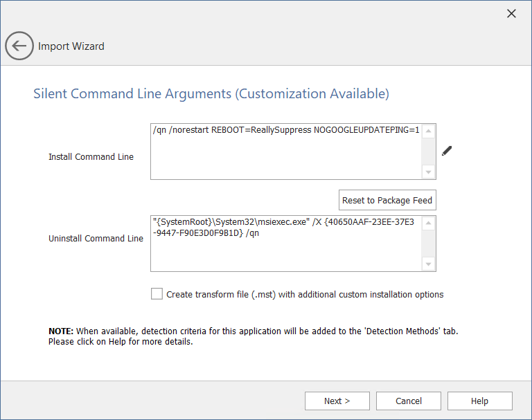Cancel the import wizard

(409, 401)
